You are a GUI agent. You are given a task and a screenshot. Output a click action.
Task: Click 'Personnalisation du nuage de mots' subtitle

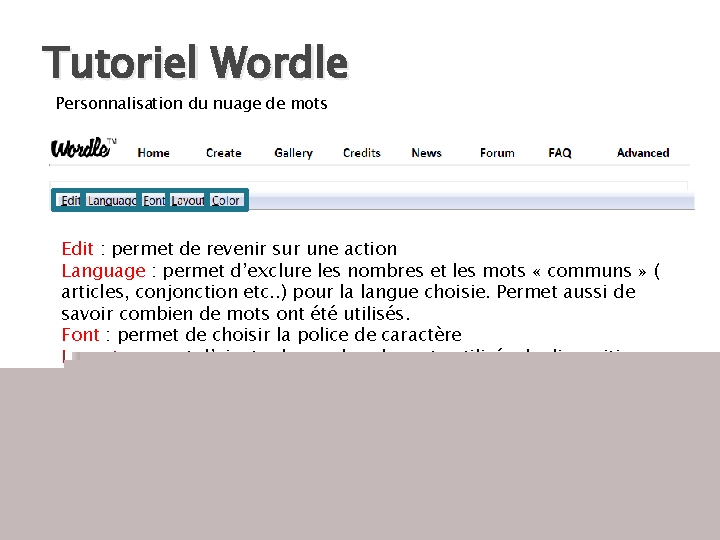(191, 103)
